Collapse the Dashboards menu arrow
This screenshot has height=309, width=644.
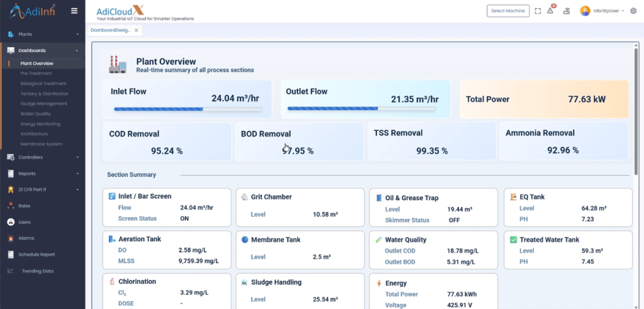pyautogui.click(x=77, y=50)
